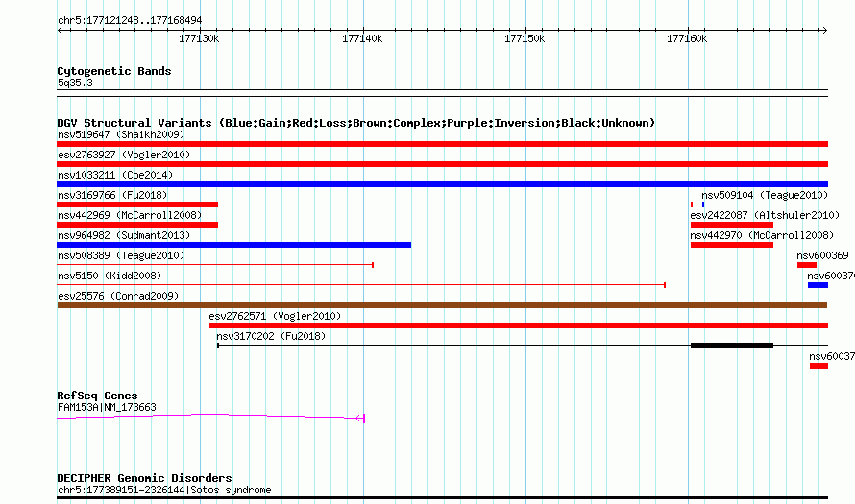Select the red bar under esv2762571 (Vogler2010)

pyautogui.click(x=519, y=325)
